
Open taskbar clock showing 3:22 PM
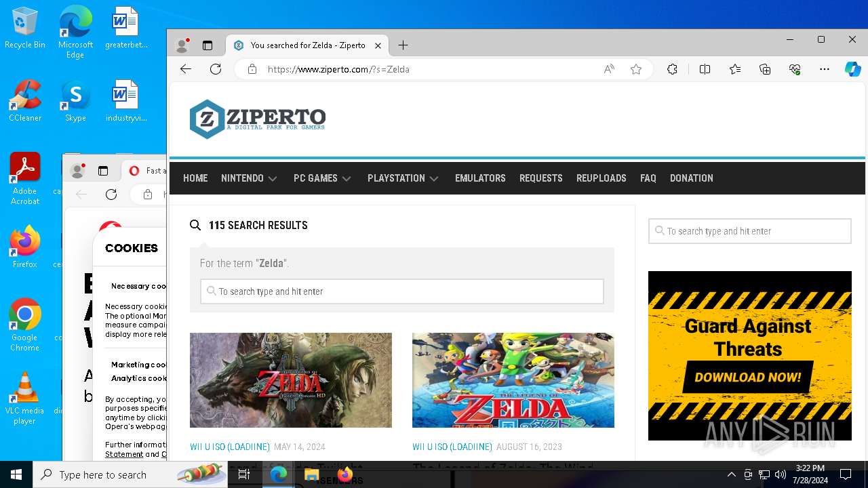pyautogui.click(x=810, y=475)
